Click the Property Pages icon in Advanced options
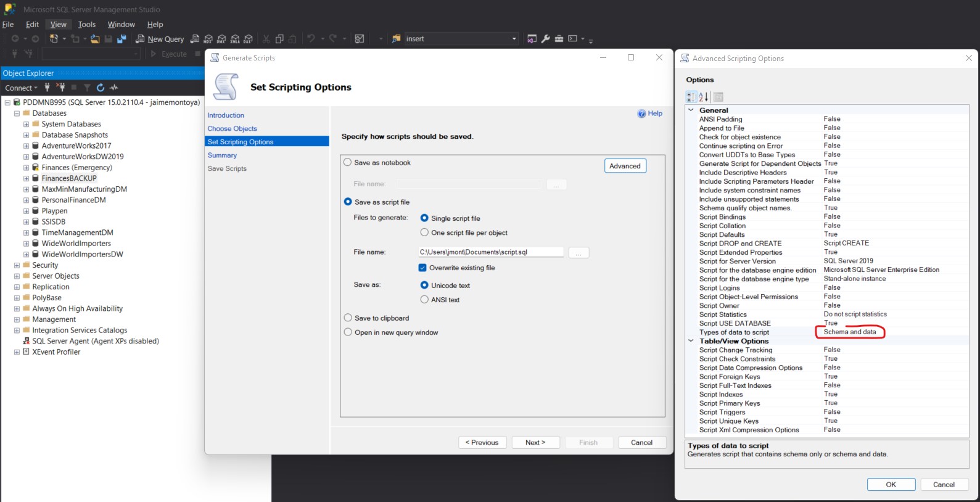The height and width of the screenshot is (502, 980). [x=718, y=97]
